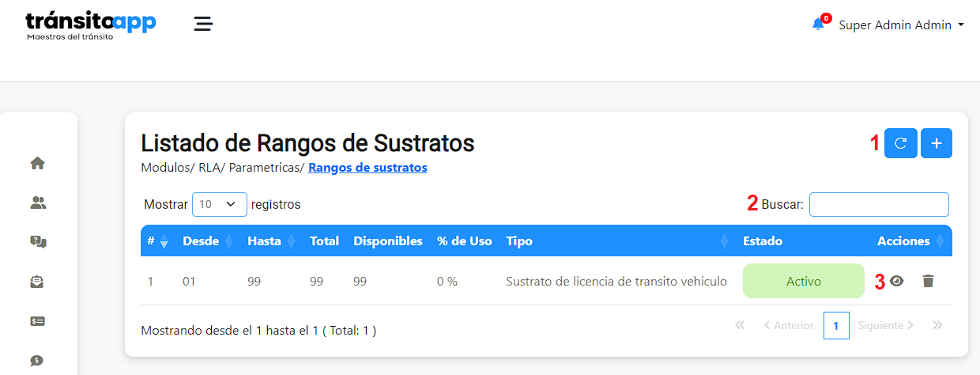
Task: Open the money bill sidebar icon
Action: click(x=38, y=321)
